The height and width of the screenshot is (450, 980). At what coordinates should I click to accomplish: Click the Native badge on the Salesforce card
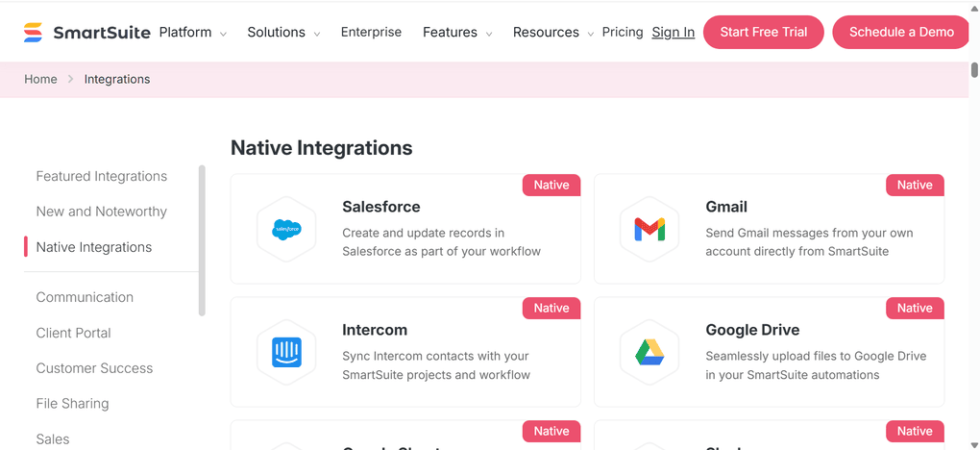[x=551, y=186]
